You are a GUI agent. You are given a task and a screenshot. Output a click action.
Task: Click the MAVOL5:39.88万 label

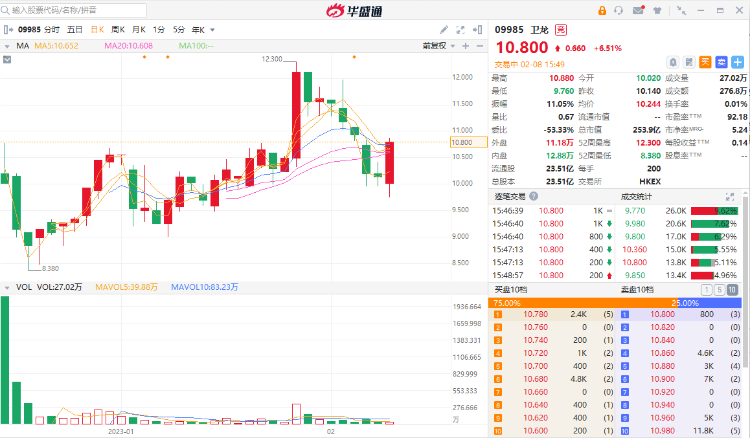coord(127,287)
